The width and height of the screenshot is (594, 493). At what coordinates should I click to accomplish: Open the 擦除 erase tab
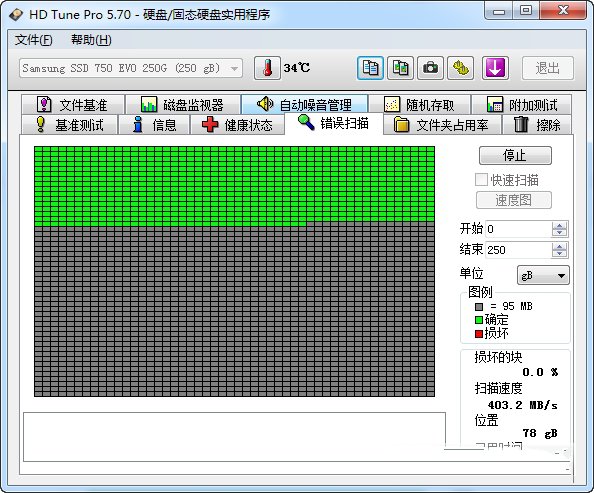537,125
